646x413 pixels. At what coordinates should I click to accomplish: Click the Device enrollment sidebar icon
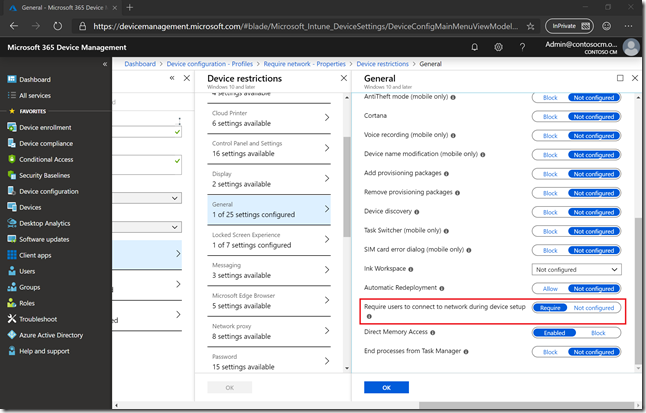coord(11,127)
